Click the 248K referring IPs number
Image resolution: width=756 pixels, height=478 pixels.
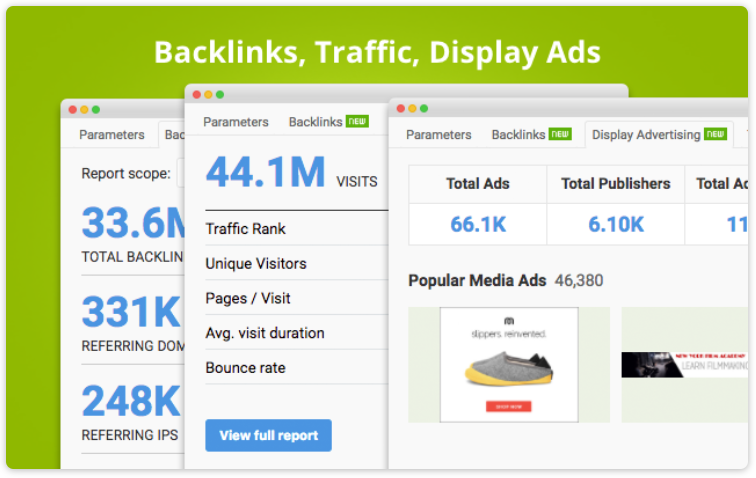point(130,401)
